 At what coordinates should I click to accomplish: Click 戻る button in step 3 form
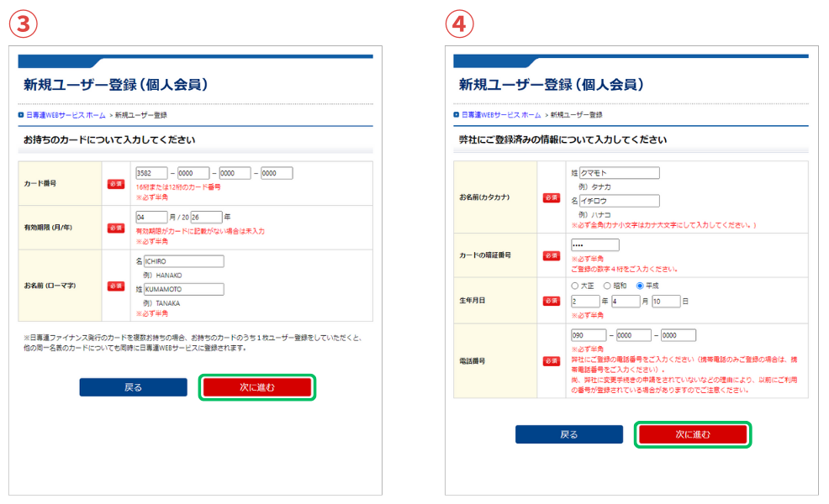tap(133, 387)
